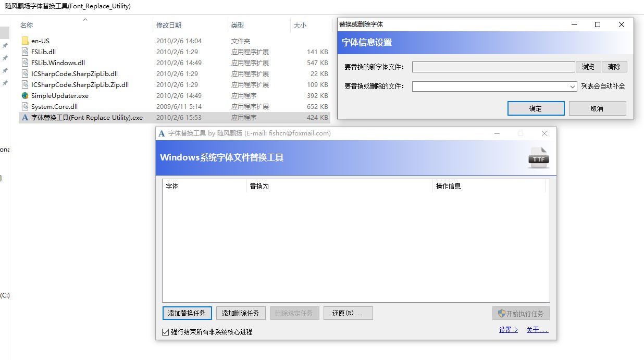Click the SimpleUpdater.exe globe icon
This screenshot has height=360, width=644.
click(x=25, y=95)
